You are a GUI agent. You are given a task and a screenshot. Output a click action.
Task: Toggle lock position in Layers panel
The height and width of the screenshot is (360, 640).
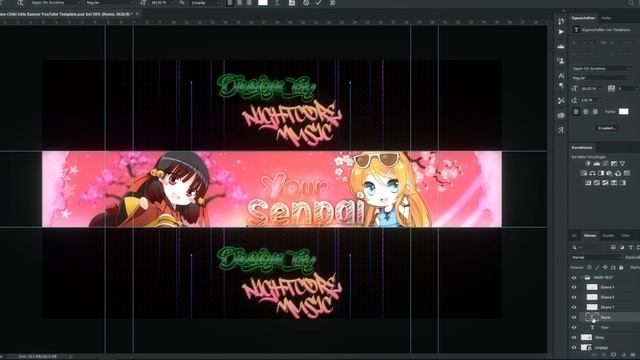click(x=605, y=267)
